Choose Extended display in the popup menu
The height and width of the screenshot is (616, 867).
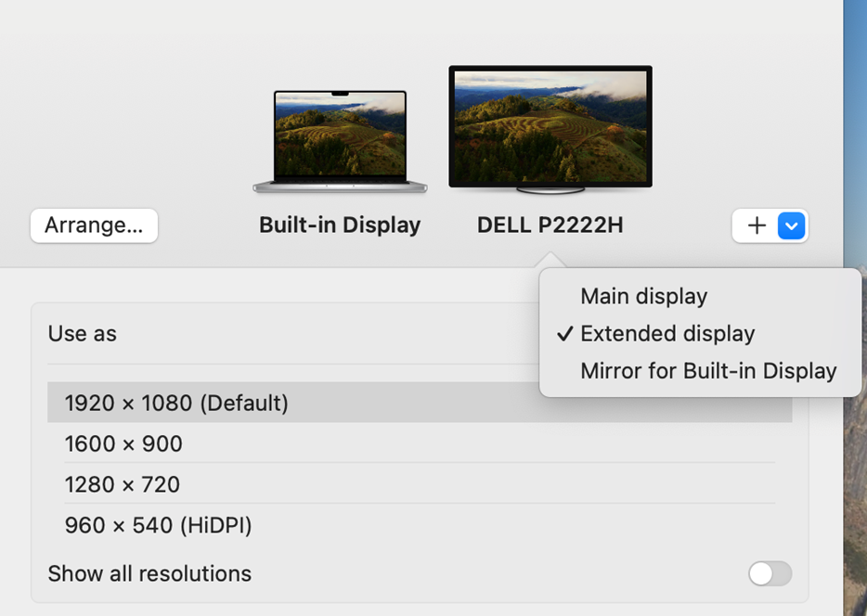click(667, 334)
